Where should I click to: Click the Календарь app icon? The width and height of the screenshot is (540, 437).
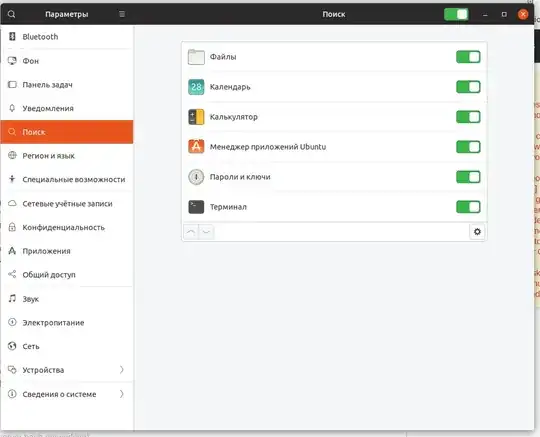pos(196,87)
